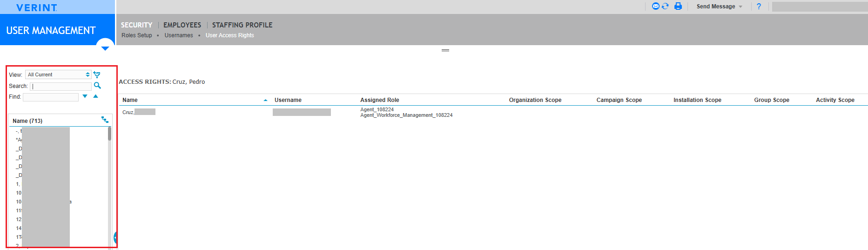
Task: Click the Group Scope column header
Action: tap(772, 100)
